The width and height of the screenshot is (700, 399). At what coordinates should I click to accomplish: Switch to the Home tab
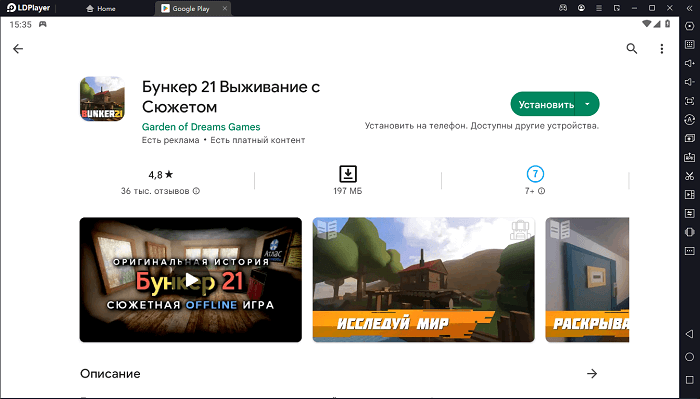pos(101,8)
